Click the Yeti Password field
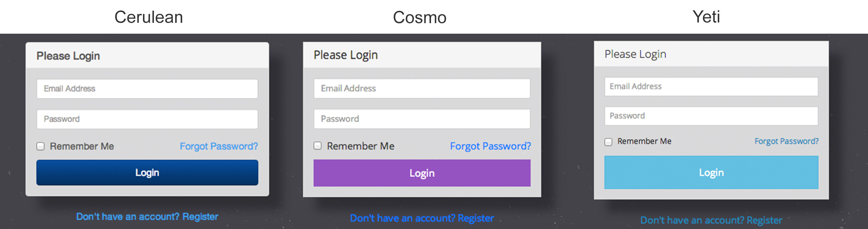868x229 pixels. coord(711,116)
